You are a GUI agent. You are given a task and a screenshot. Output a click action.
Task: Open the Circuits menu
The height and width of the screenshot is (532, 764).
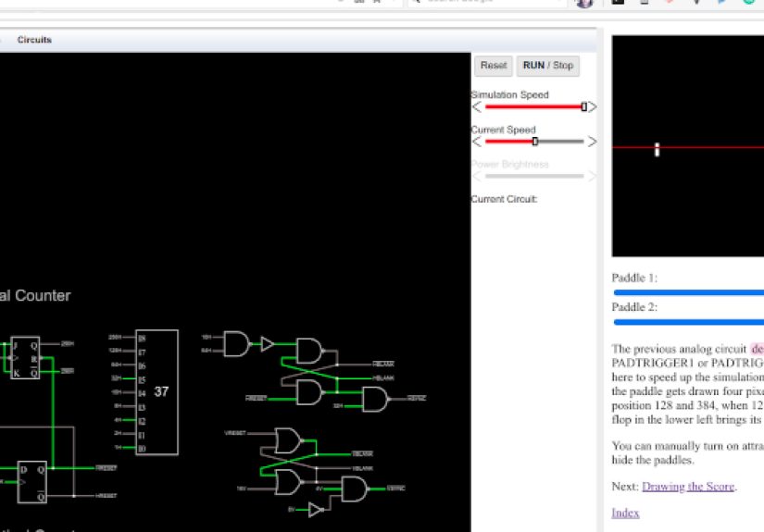click(x=34, y=40)
